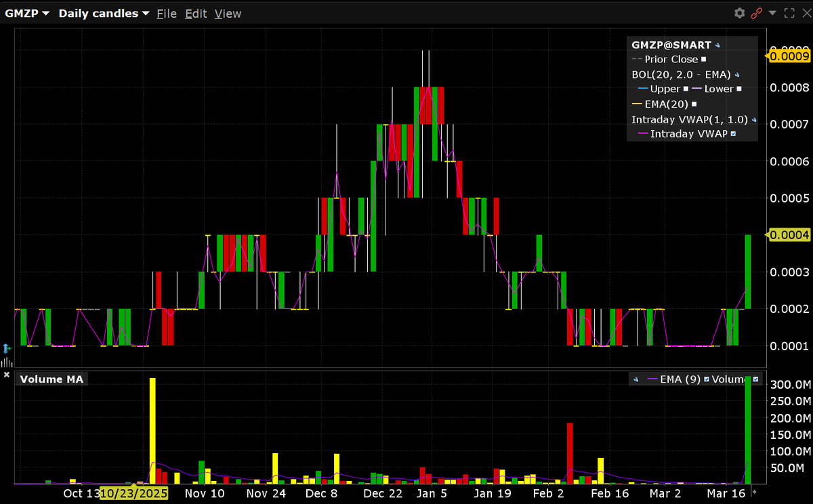Screen dimensions: 813x504
Task: Click the 300.0M volume axis label
Action: 791,385
